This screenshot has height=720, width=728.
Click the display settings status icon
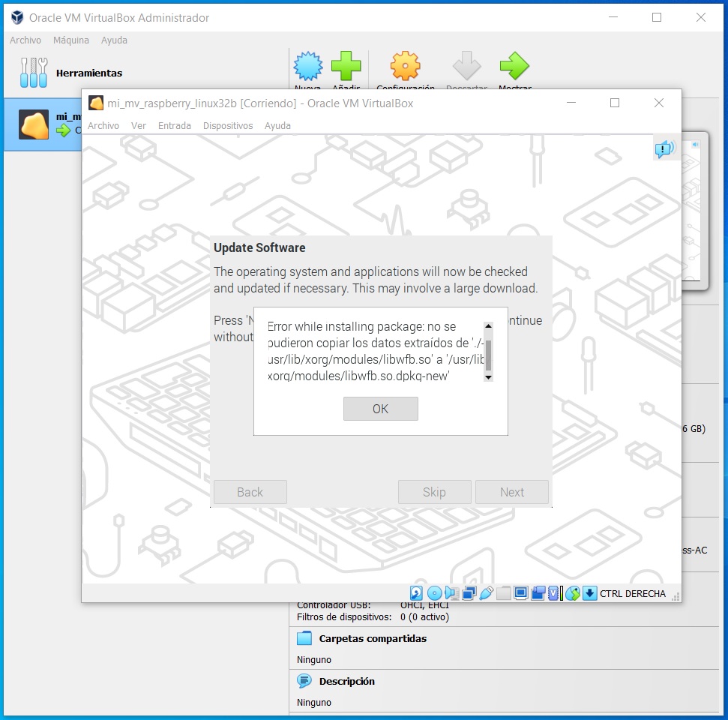(521, 593)
